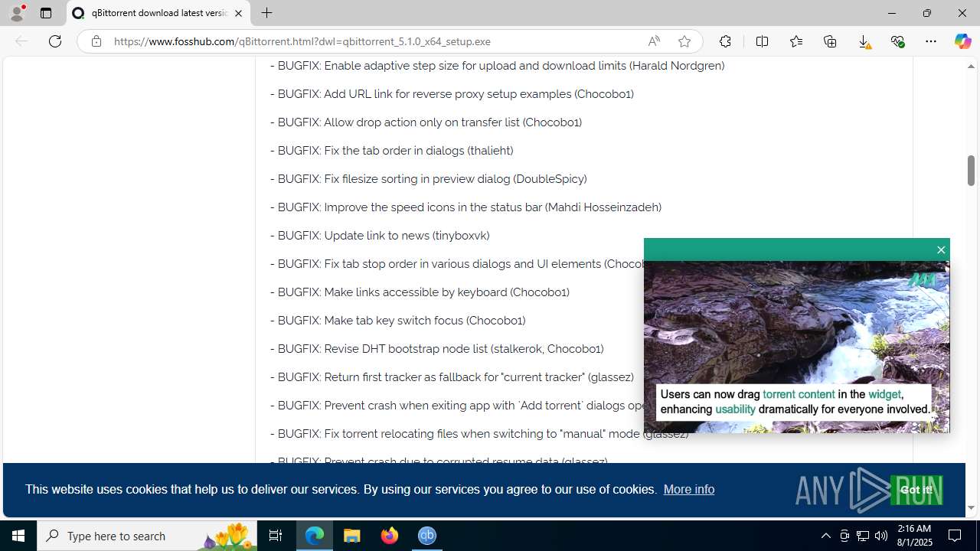Image resolution: width=980 pixels, height=551 pixels.
Task: Open Collections panel
Action: 830,41
